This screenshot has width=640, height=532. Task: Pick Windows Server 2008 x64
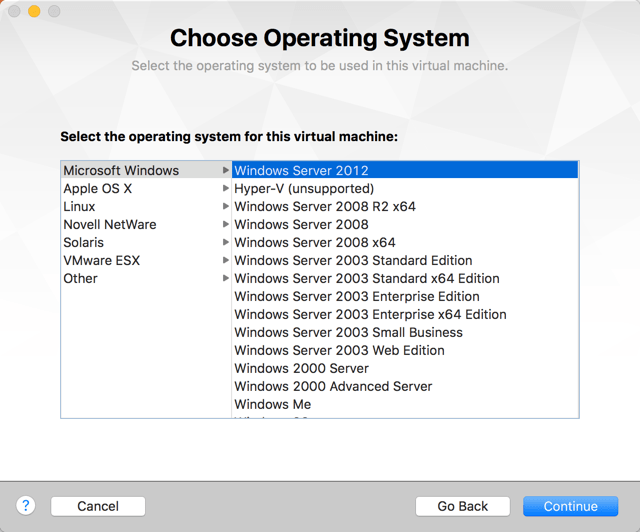[315, 243]
